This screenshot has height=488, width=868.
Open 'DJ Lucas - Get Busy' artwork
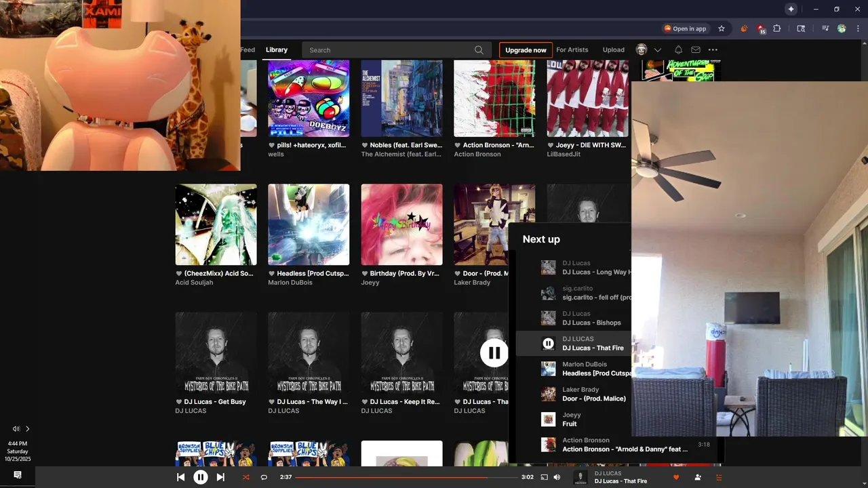(216, 352)
